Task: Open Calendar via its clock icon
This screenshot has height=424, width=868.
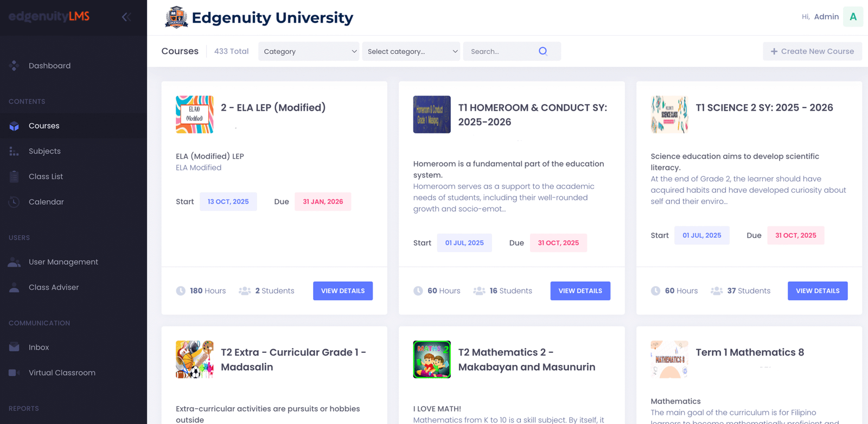Action: pyautogui.click(x=15, y=202)
